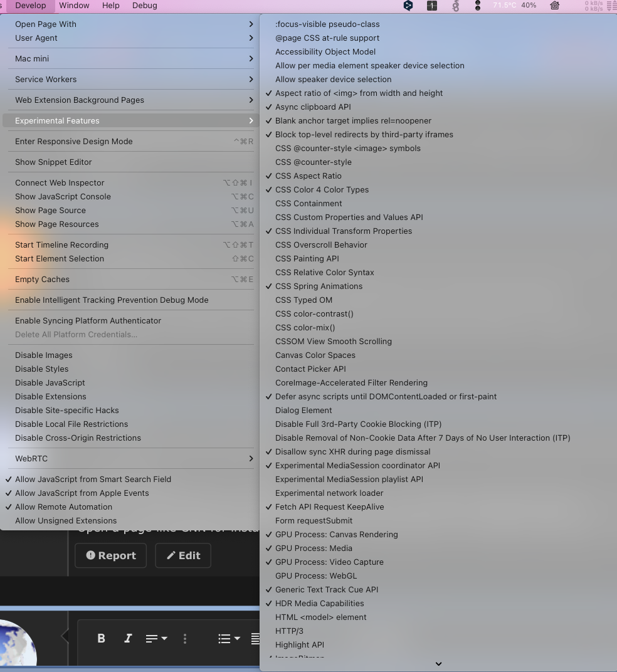Click the 40% battery indicator in the menu bar
Viewport: 617px width, 672px height.
(x=528, y=6)
